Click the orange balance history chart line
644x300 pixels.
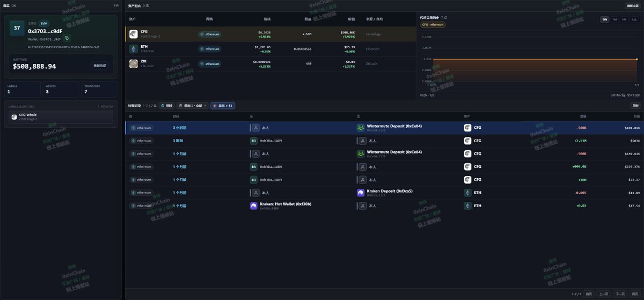[x=534, y=59]
